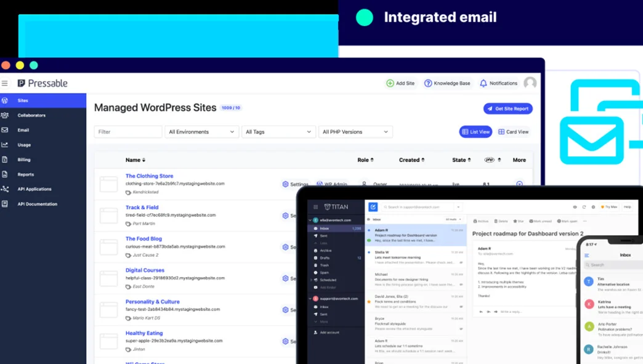Open settings gear for Personality & Culture site
This screenshot has height=364, width=643.
(285, 310)
